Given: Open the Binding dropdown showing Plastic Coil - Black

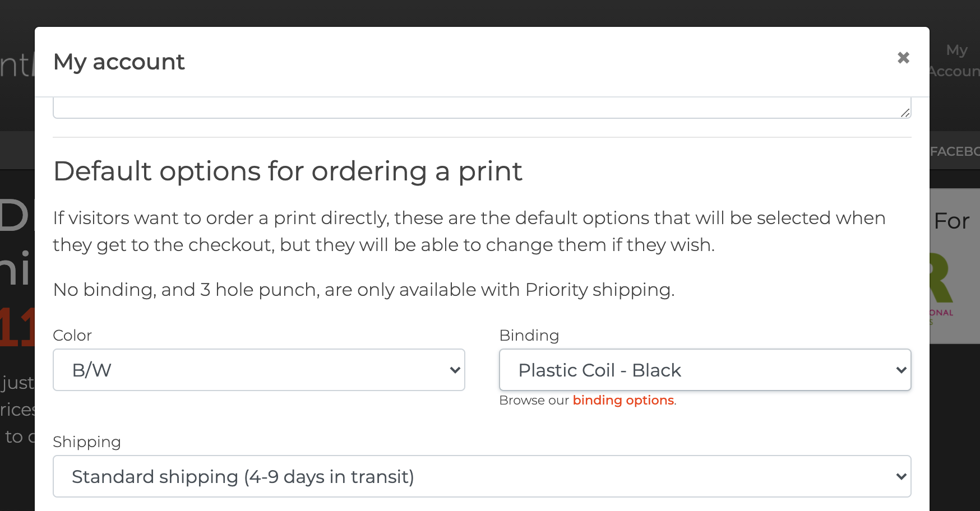Looking at the screenshot, I should click(x=705, y=370).
